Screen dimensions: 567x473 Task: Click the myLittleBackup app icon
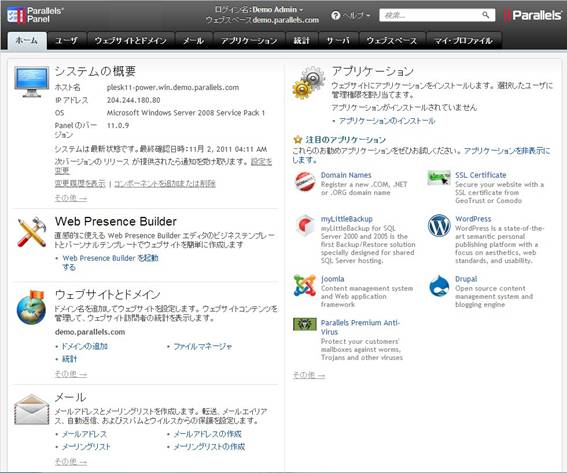305,225
